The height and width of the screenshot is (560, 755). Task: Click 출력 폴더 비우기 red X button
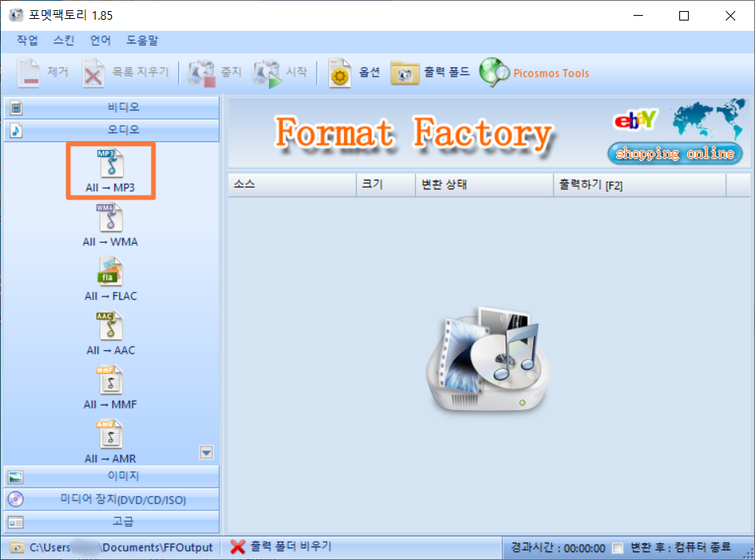[237, 547]
